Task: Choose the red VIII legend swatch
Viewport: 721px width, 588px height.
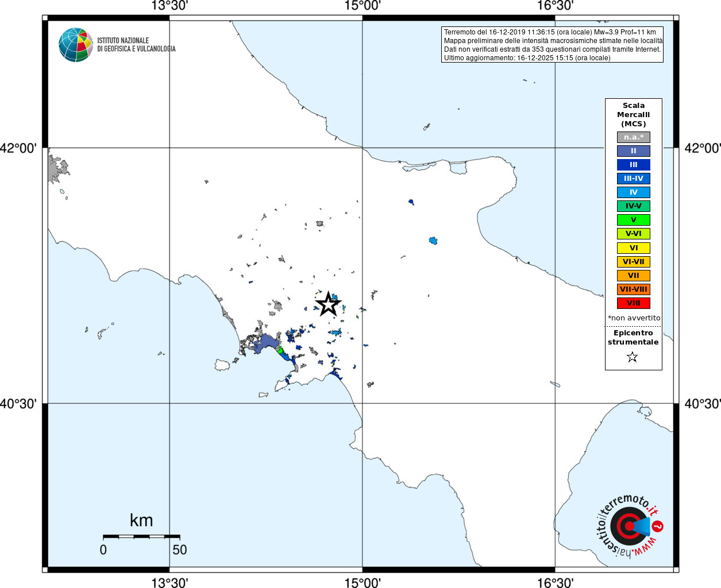Action: point(633,303)
